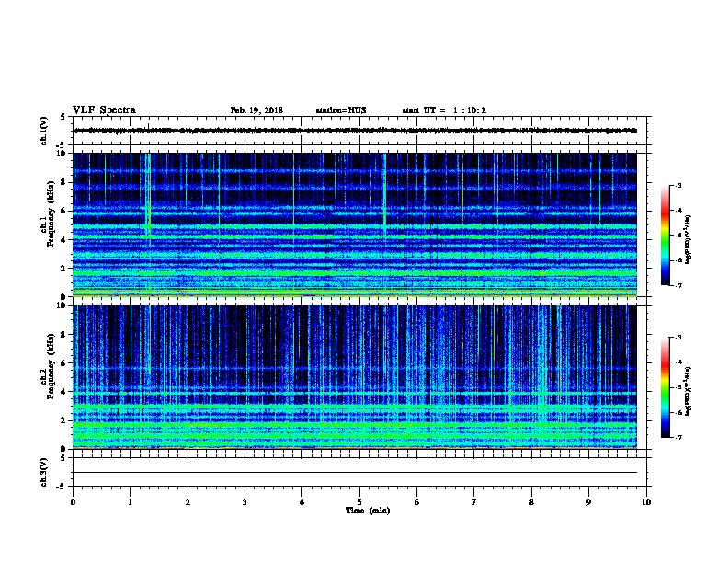Click the ch.2 spectrogram colorbar
The height and width of the screenshot is (563, 728).
click(x=665, y=387)
